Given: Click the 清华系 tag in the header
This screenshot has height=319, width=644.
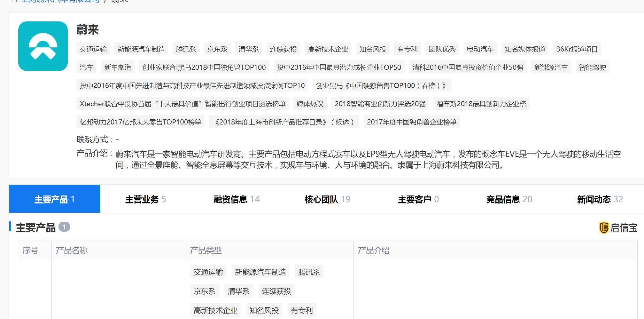Looking at the screenshot, I should tap(249, 49).
